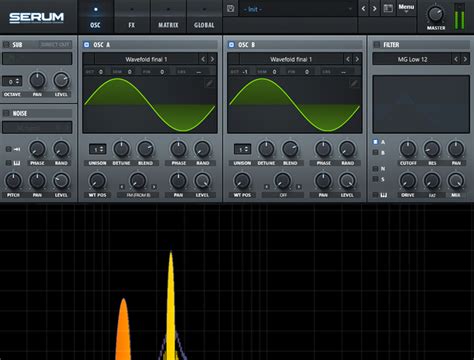
Task: Open the OSC A wavetable edit pencil
Action: (209, 83)
